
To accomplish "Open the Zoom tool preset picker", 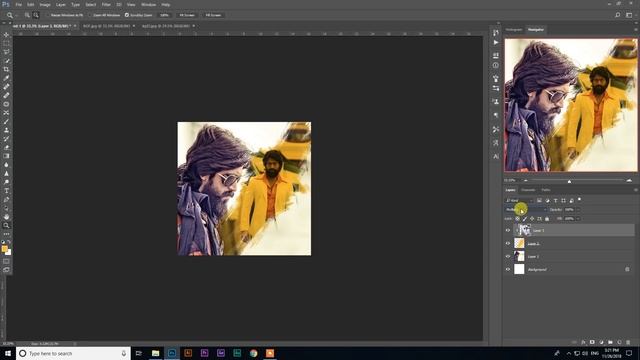I will coord(11,15).
